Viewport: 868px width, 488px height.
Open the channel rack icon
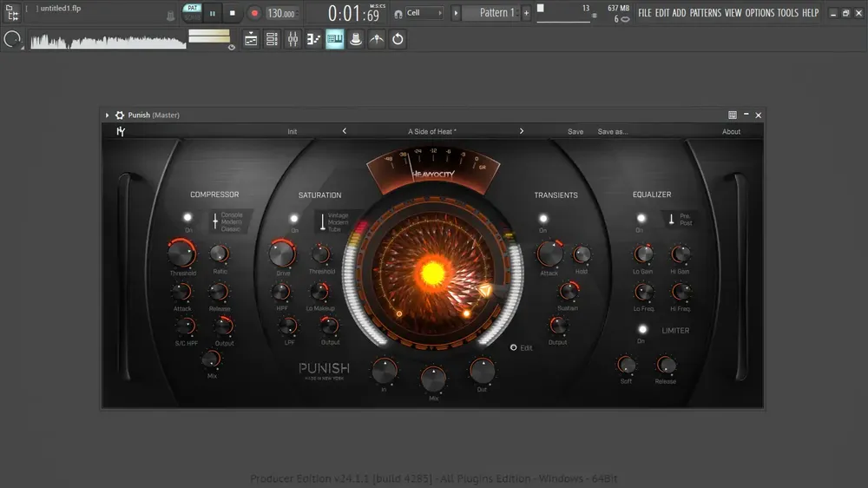[x=272, y=39]
